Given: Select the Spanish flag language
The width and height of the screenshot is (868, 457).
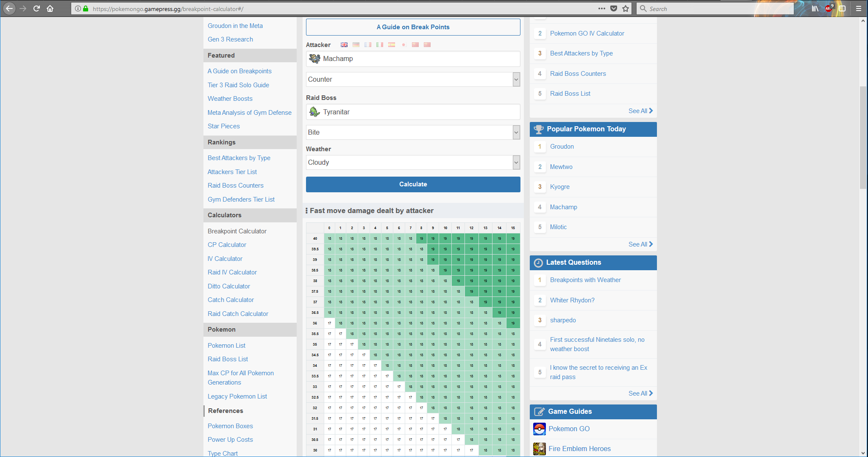Looking at the screenshot, I should 392,44.
